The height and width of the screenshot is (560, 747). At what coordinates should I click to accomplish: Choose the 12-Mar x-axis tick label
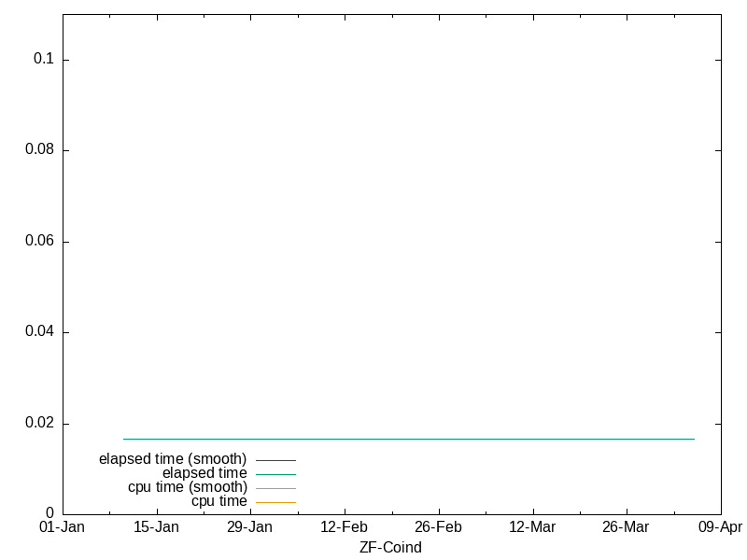(532, 527)
